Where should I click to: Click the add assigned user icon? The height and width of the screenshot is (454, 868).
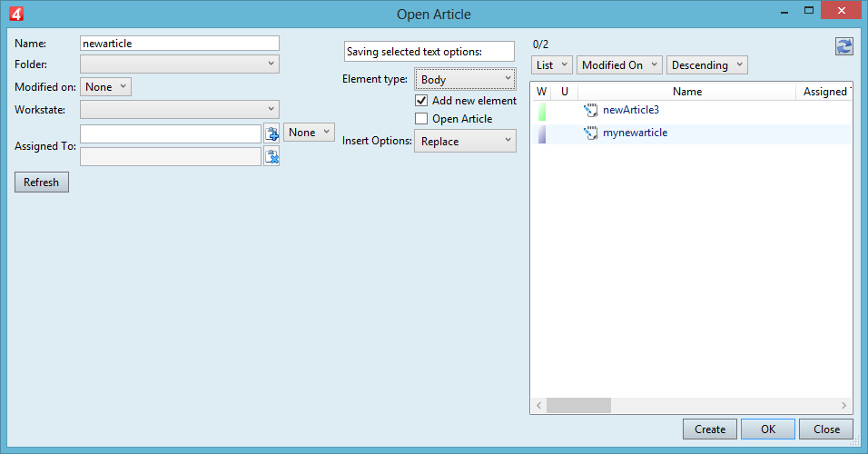[x=271, y=133]
